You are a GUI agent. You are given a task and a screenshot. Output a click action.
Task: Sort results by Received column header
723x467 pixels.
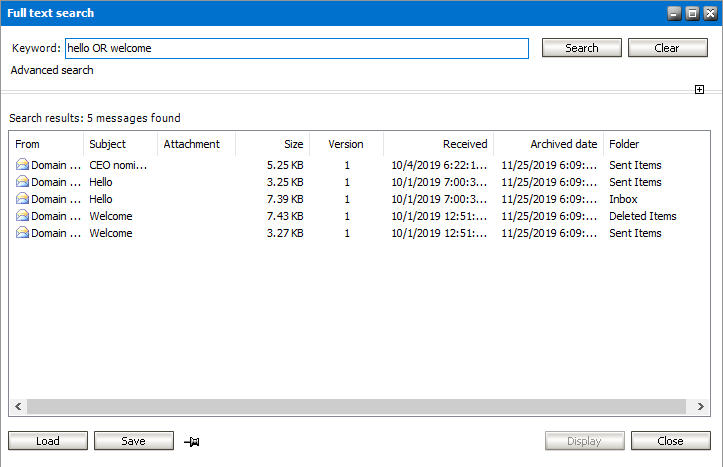coord(439,144)
